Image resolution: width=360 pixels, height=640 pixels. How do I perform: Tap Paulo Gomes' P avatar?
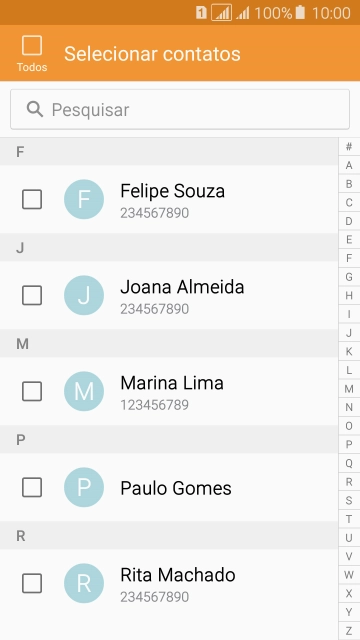click(x=84, y=487)
